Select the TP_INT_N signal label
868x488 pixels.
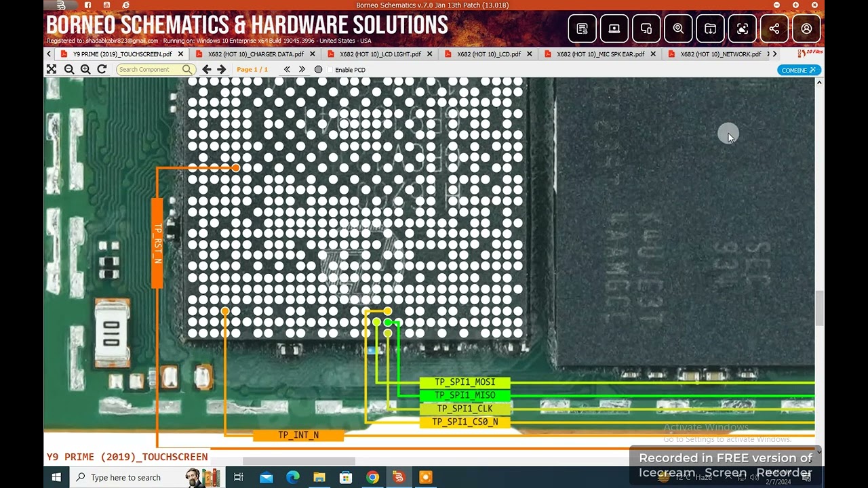coord(298,435)
